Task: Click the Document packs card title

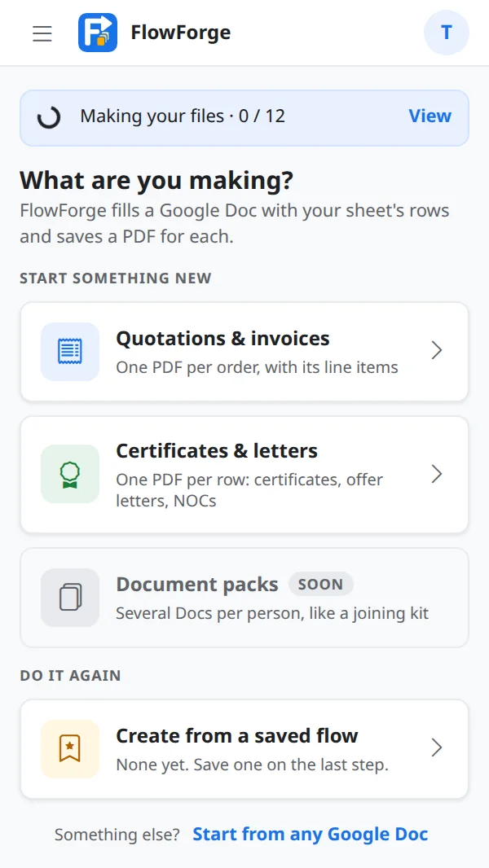Action: click(197, 584)
